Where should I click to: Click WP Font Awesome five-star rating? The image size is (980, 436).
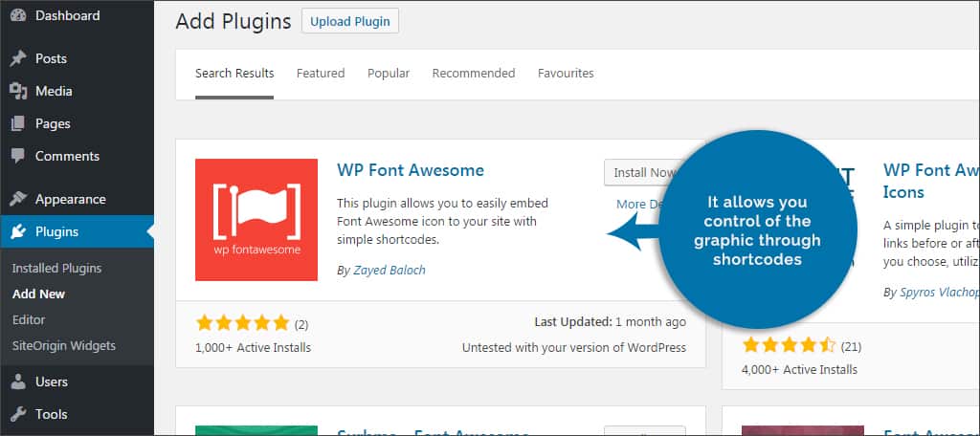[x=242, y=323]
